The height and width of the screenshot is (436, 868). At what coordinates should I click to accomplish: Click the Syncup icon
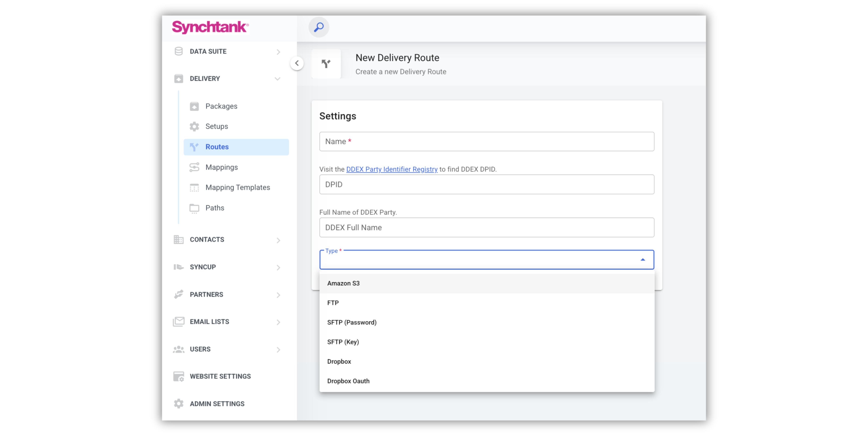179,267
